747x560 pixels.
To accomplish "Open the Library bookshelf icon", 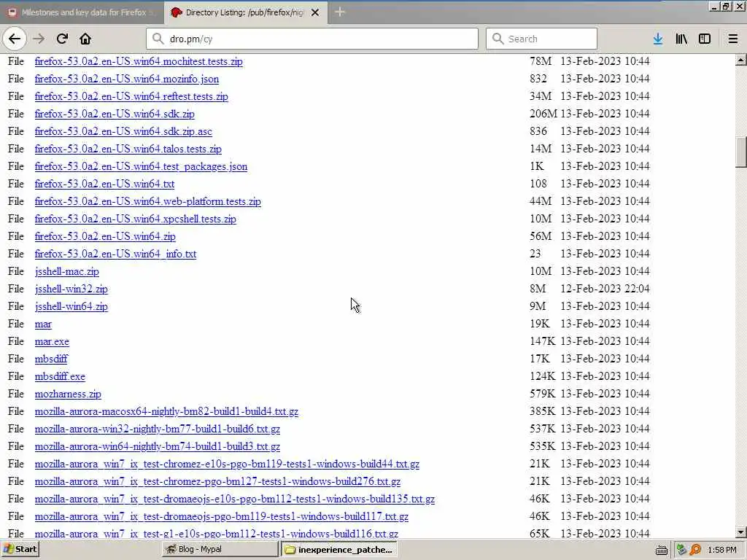I will [681, 39].
